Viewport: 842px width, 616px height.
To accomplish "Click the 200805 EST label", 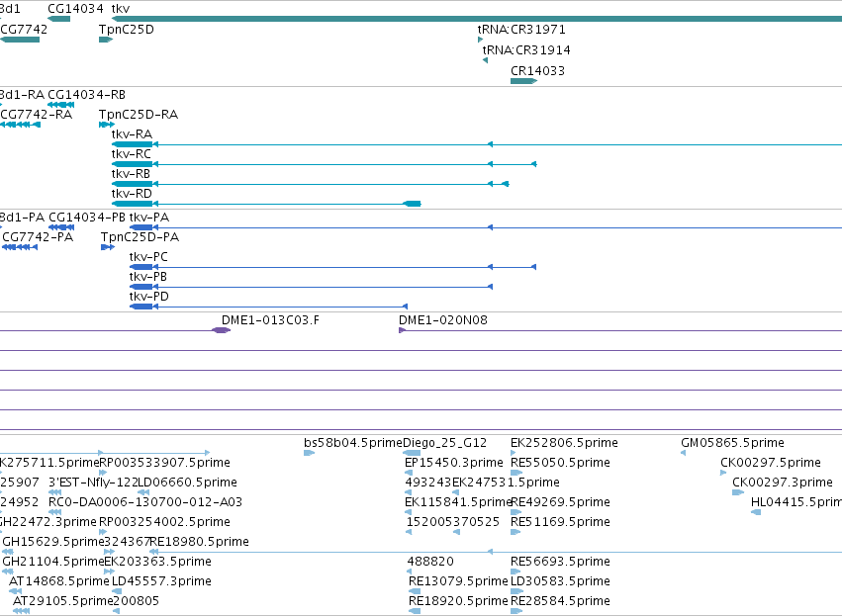I will (x=137, y=601).
